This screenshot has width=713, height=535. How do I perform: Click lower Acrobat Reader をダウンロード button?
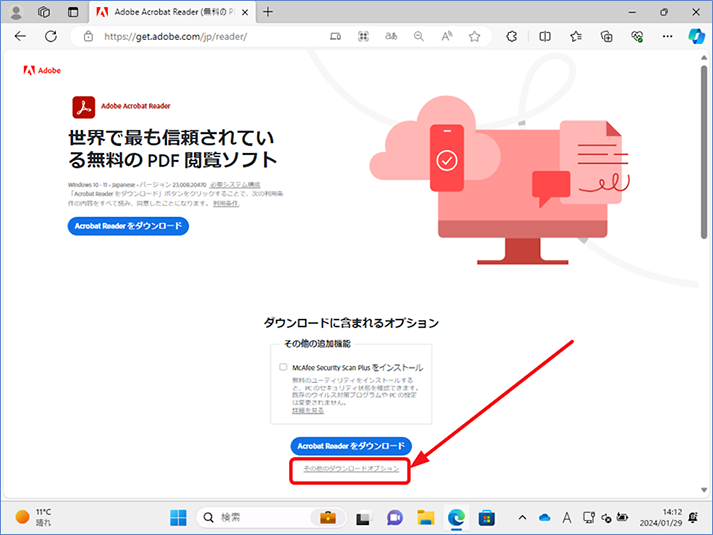click(x=351, y=446)
